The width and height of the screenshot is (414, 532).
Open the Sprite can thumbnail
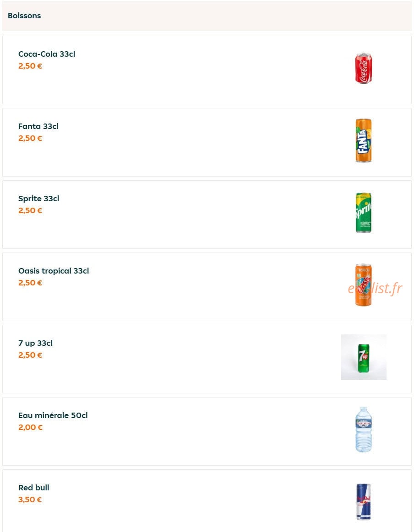click(x=364, y=213)
